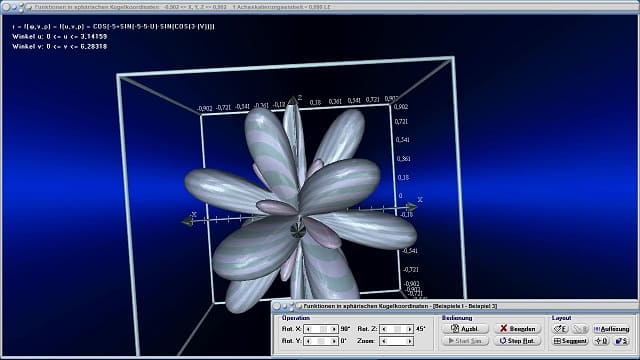Click the main 3D window title bar

(x=320, y=7)
